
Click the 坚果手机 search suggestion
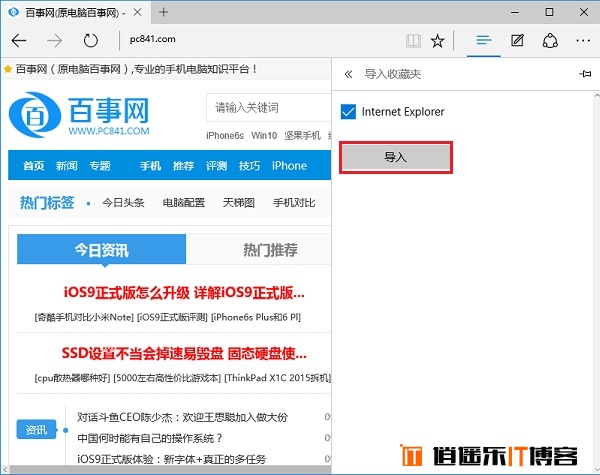click(x=302, y=135)
